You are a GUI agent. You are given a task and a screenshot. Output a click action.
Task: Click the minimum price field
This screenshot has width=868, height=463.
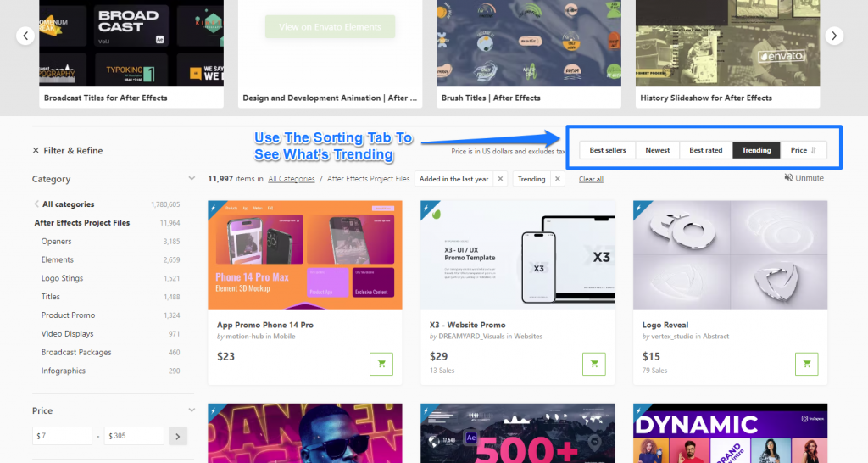click(x=62, y=437)
